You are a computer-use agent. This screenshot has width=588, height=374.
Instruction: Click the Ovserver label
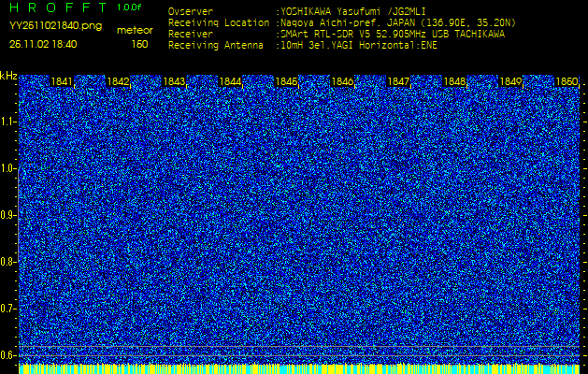click(191, 11)
